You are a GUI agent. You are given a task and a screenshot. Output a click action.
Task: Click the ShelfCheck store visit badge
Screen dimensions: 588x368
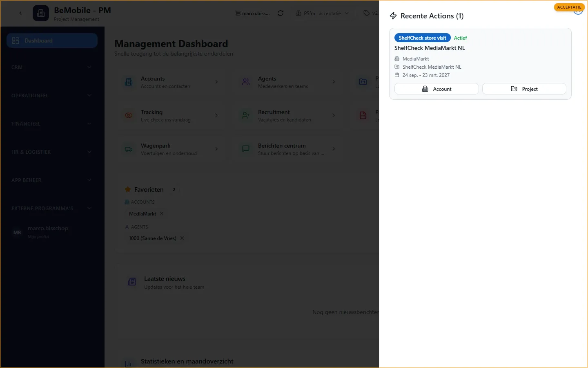pos(423,38)
